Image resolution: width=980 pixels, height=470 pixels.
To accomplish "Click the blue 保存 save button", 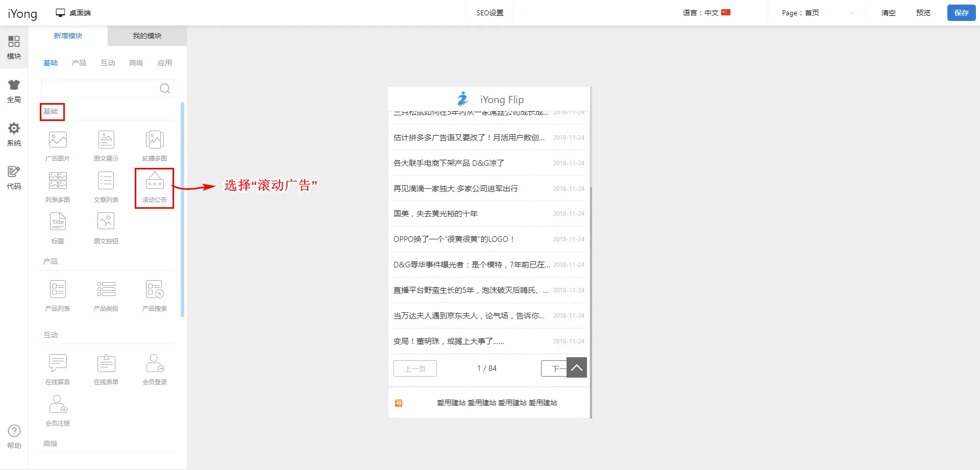I will [x=961, y=13].
